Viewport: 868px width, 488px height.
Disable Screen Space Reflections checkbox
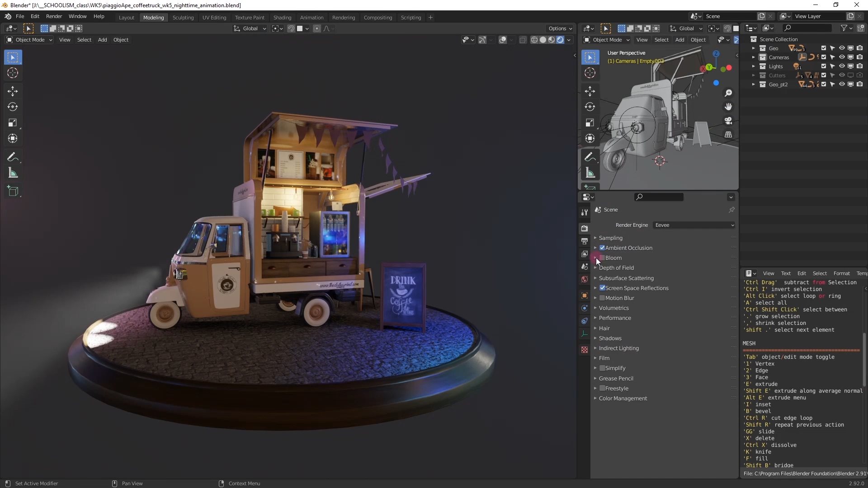pyautogui.click(x=602, y=288)
